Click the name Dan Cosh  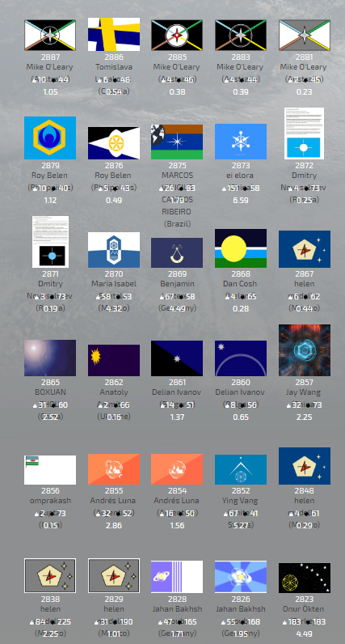(241, 284)
